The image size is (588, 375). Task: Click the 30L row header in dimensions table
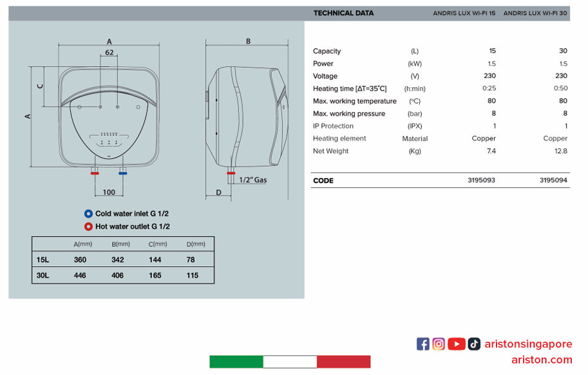tap(43, 275)
